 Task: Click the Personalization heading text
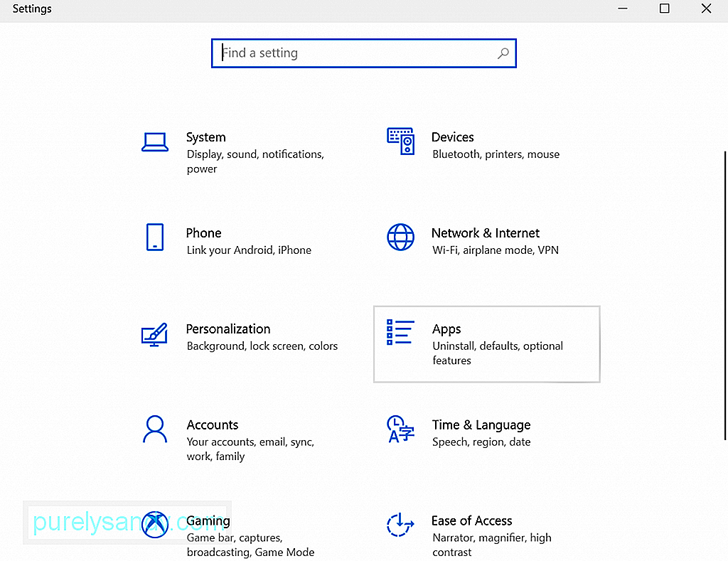(x=228, y=329)
